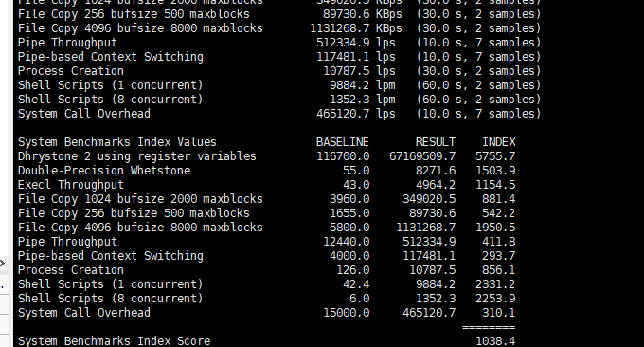Click the Execl result 4964.2
This screenshot has width=644, height=347.
tap(436, 185)
